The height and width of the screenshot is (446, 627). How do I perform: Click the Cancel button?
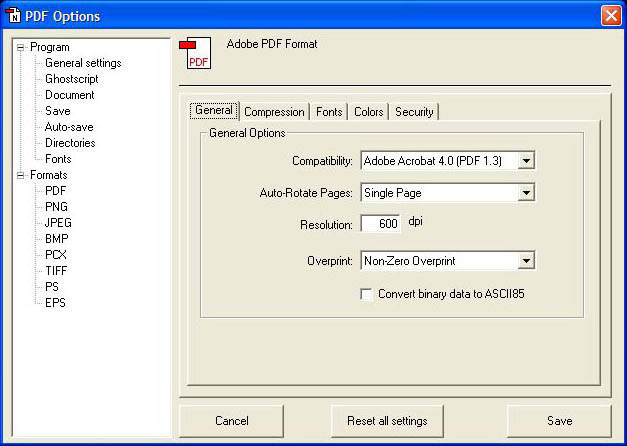tap(231, 421)
